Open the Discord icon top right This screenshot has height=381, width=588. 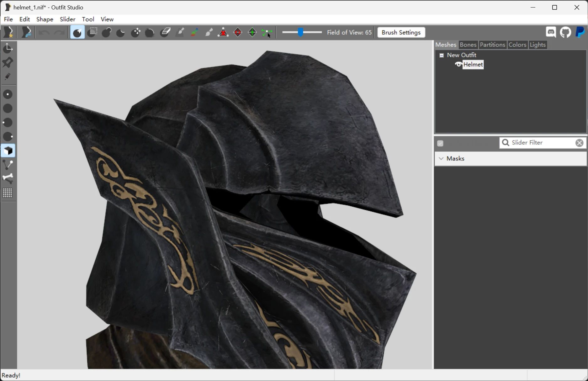tap(551, 32)
